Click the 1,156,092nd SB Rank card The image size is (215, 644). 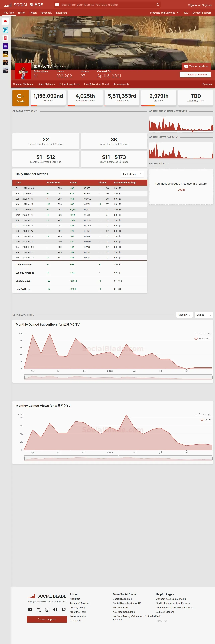[x=48, y=98]
